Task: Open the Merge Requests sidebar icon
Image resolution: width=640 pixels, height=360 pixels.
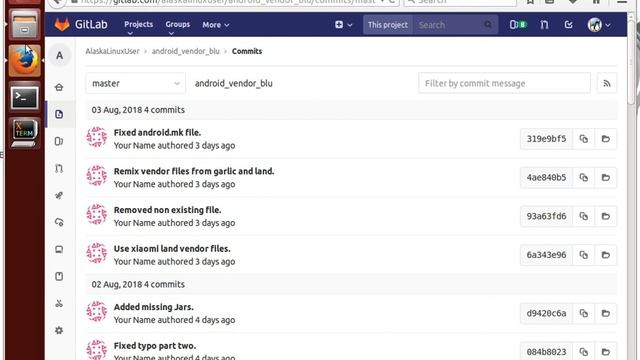Action: 59,168
